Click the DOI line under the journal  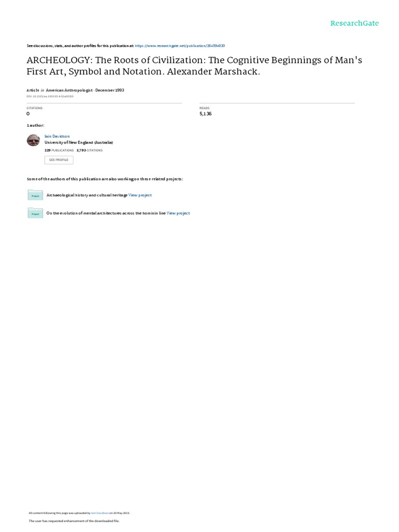point(50,96)
